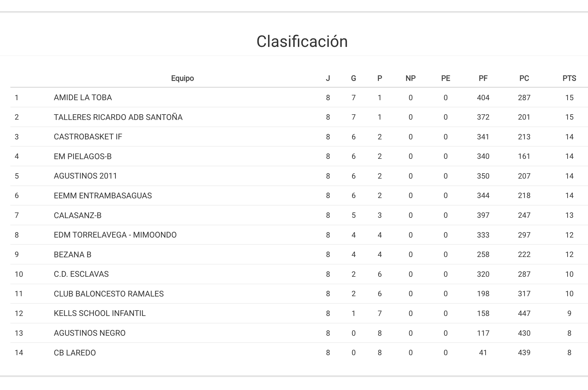Viewport: 588px width, 390px height.
Task: Select BEZANA B team row
Action: (73, 255)
